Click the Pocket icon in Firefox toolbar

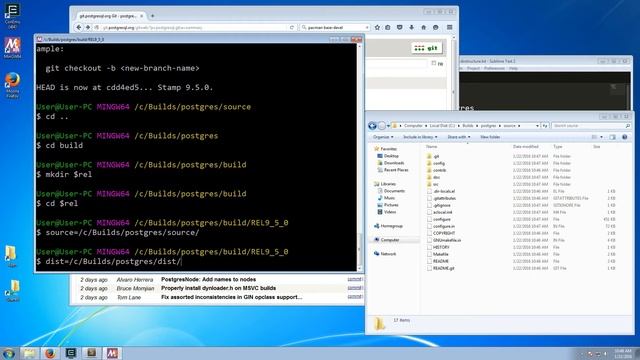400,27
